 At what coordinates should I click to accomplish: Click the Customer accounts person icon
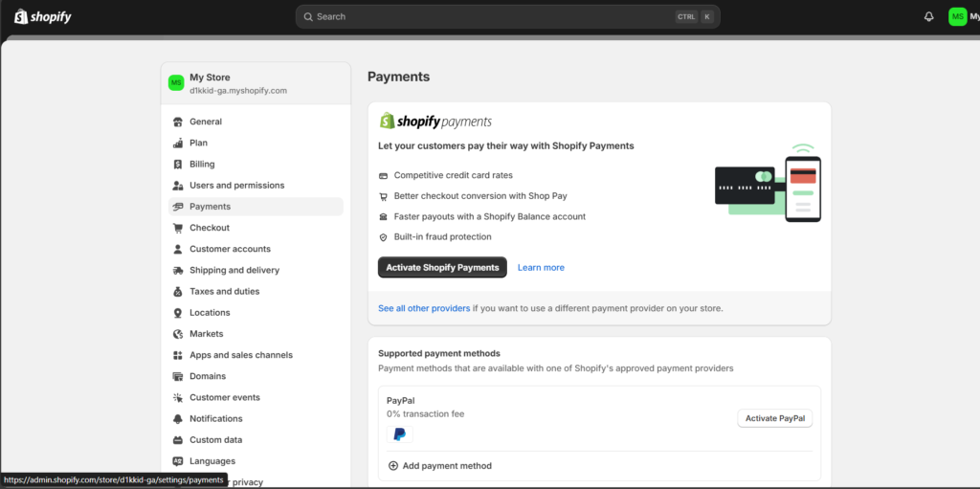(x=177, y=249)
